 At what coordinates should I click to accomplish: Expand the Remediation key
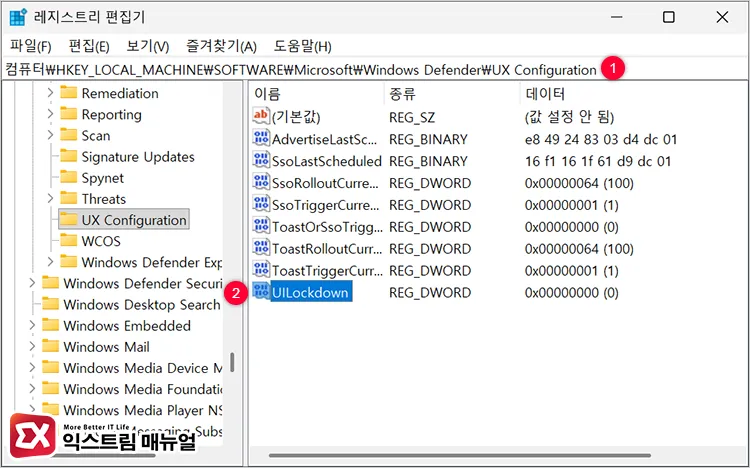[50, 92]
